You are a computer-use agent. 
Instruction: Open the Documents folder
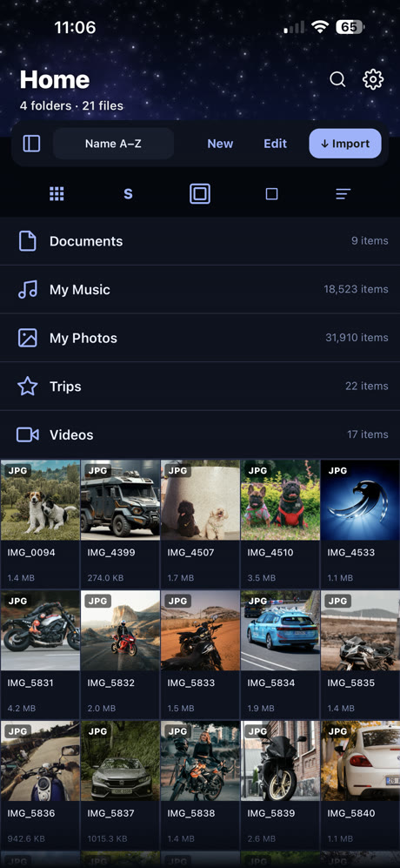[200, 241]
